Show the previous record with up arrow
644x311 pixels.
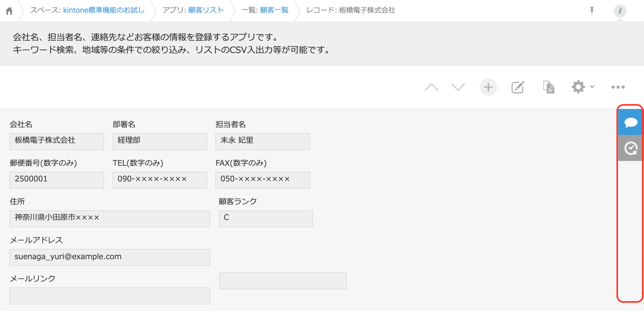click(x=431, y=87)
